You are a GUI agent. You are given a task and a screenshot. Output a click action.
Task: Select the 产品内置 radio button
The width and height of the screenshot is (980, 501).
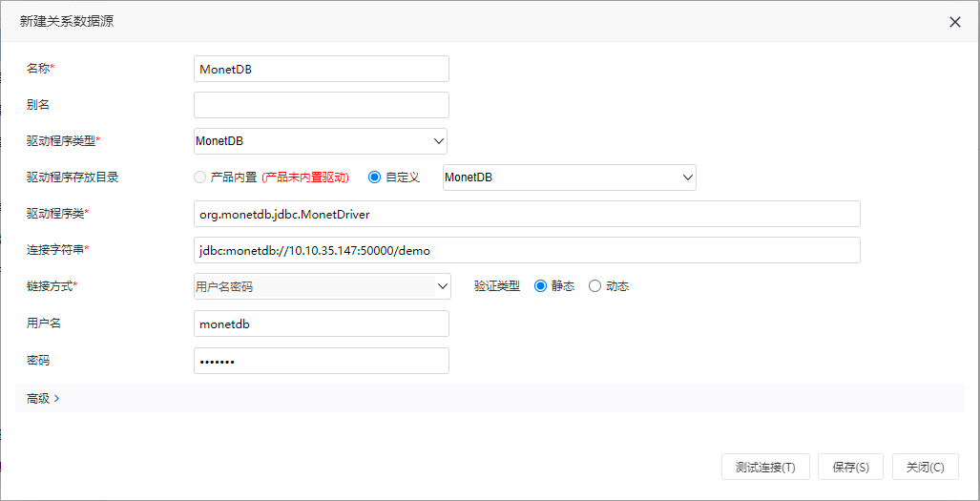(199, 177)
